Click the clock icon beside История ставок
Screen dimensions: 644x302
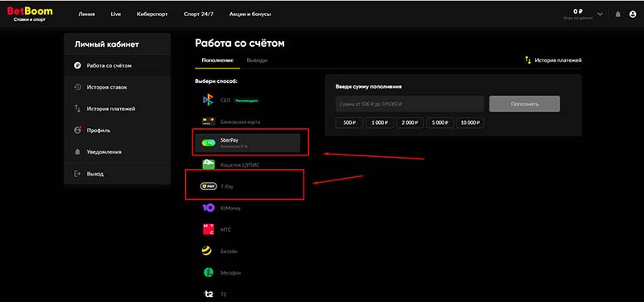coord(77,87)
